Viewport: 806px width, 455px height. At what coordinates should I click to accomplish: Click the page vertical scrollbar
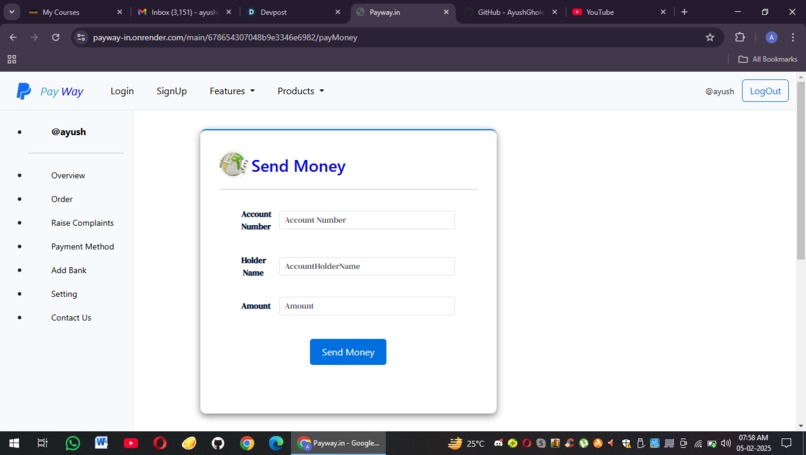(800, 170)
